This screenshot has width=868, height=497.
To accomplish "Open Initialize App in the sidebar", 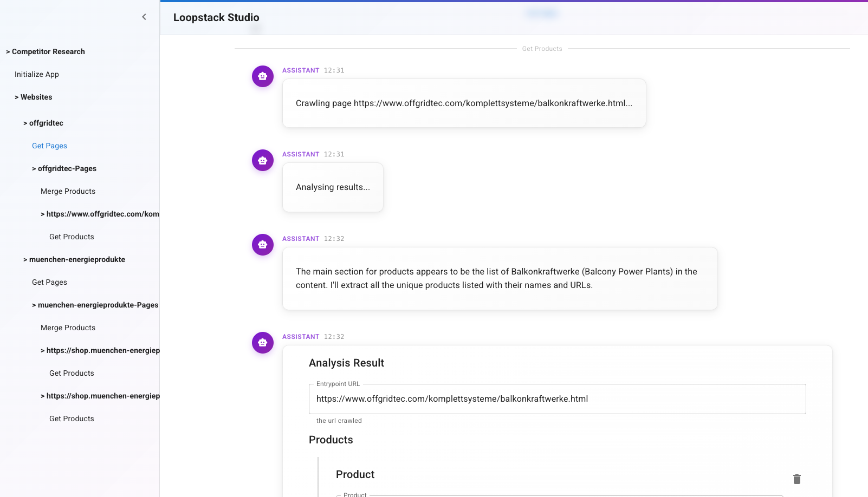I will coord(37,74).
